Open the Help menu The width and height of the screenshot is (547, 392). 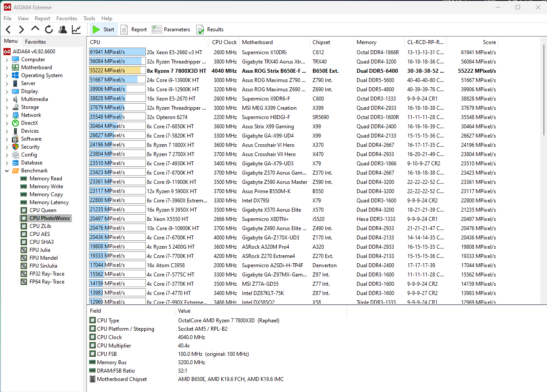(107, 19)
